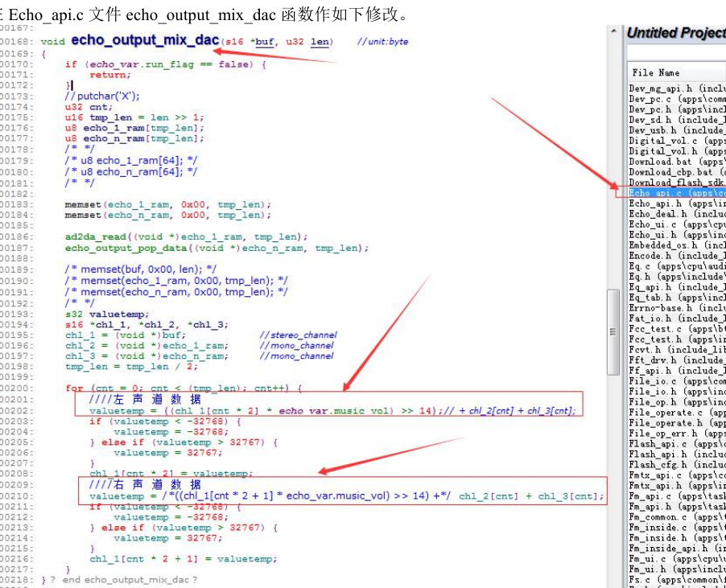Select Echo_ui.h in the file list

click(x=677, y=235)
